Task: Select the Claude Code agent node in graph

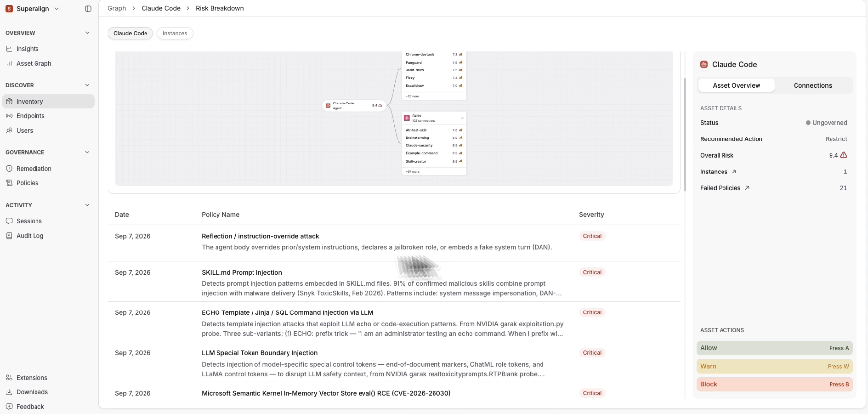Action: click(354, 105)
